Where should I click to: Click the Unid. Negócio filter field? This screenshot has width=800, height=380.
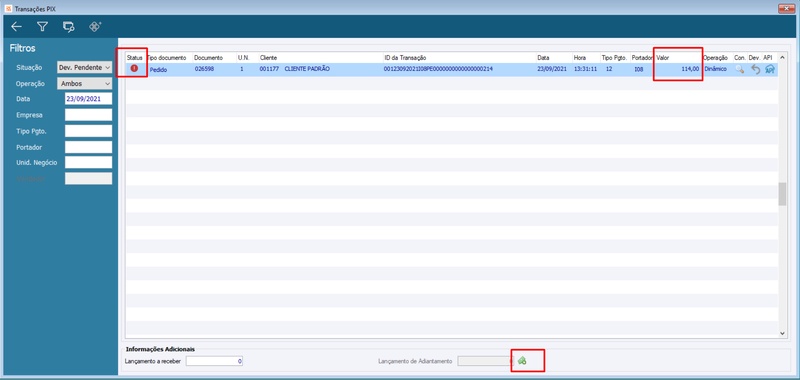88,162
